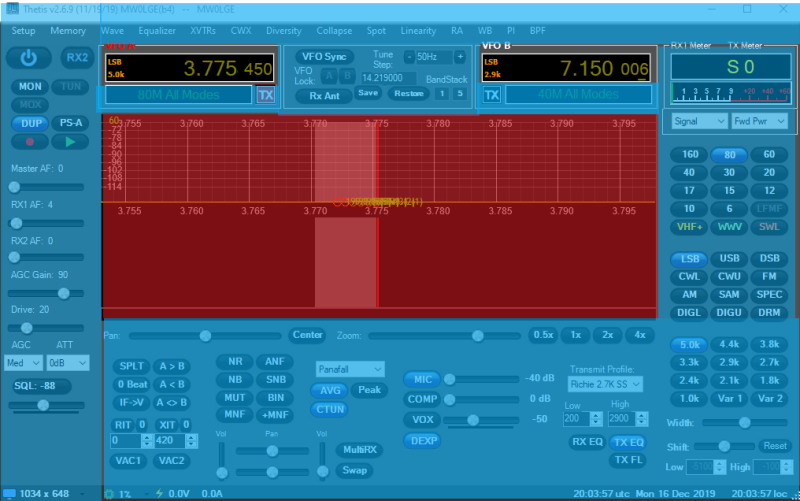Open the XVTRs menu
The width and height of the screenshot is (800, 501).
coord(203,31)
